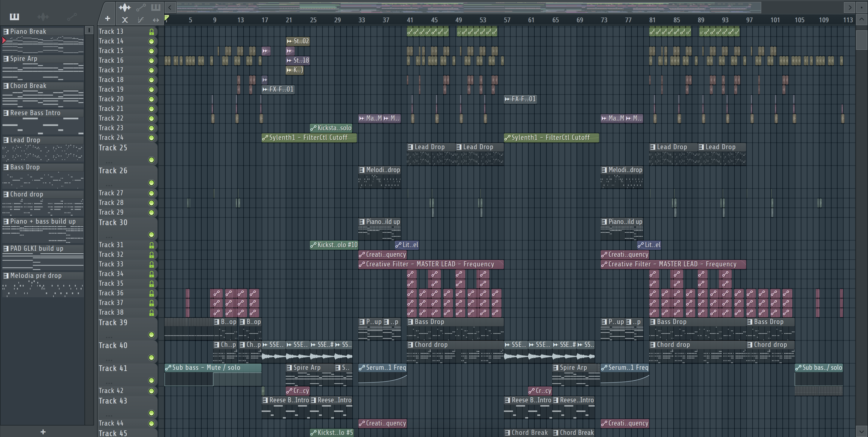Click the left arrow of the top overview bar

coord(170,7)
